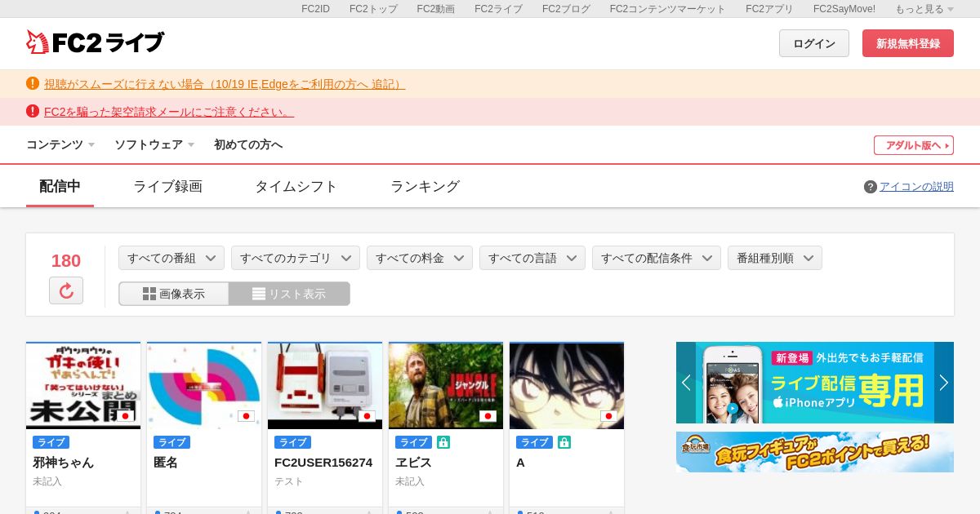Open FC2コンテンツマーケット link

click(667, 9)
